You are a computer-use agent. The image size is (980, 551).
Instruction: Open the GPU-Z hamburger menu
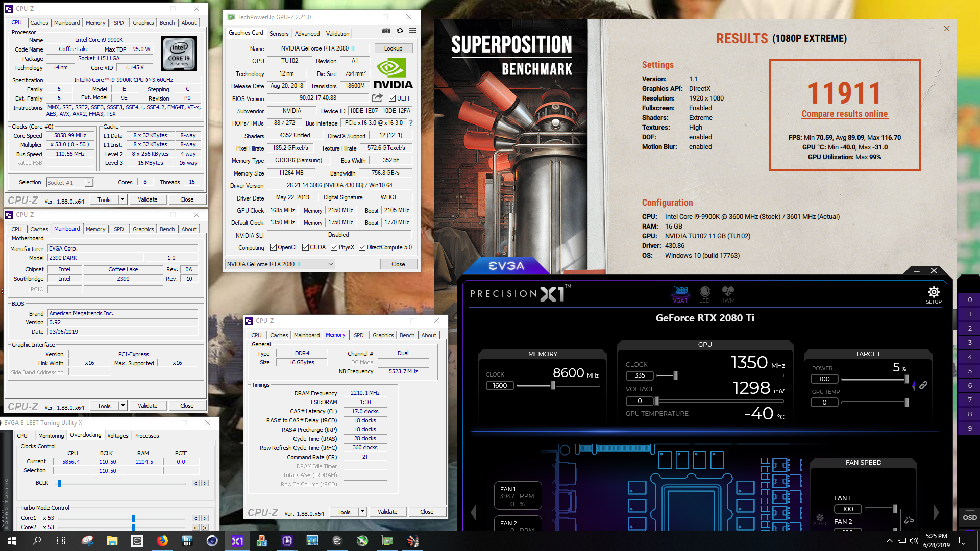(x=412, y=31)
